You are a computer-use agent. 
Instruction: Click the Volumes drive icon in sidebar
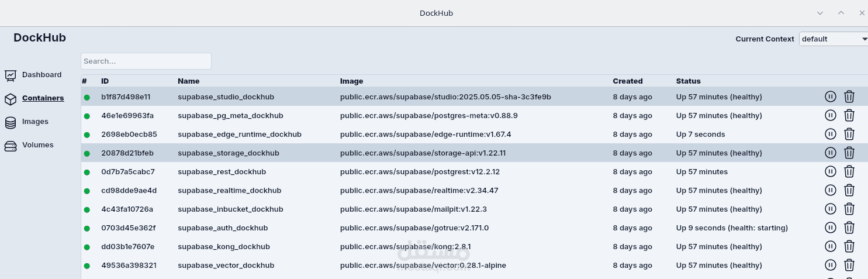pyautogui.click(x=11, y=146)
